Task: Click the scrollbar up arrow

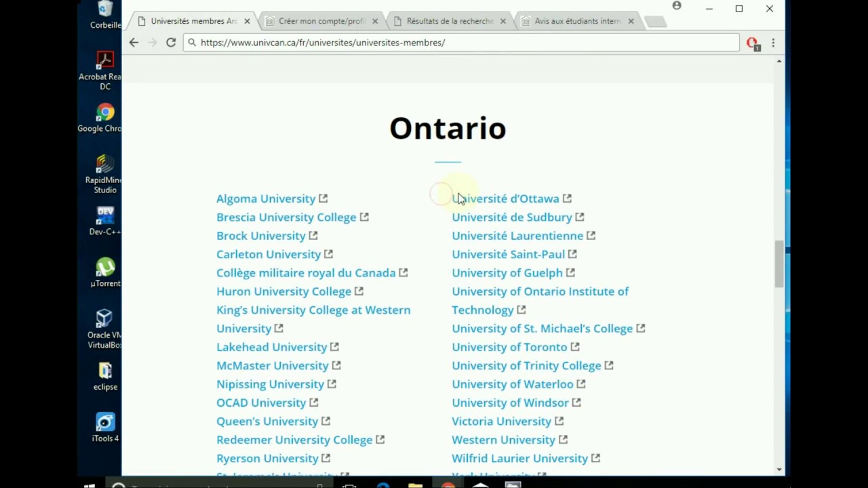Action: [x=779, y=61]
